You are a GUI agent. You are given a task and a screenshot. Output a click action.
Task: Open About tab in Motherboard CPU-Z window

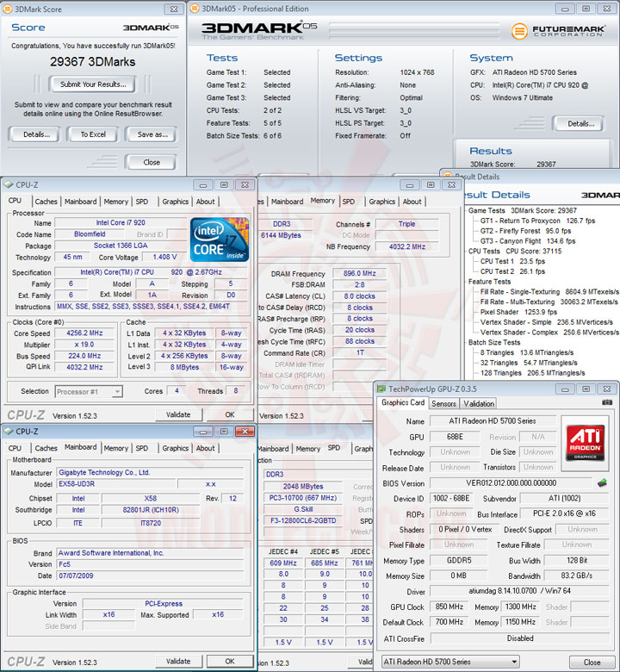[x=205, y=448]
